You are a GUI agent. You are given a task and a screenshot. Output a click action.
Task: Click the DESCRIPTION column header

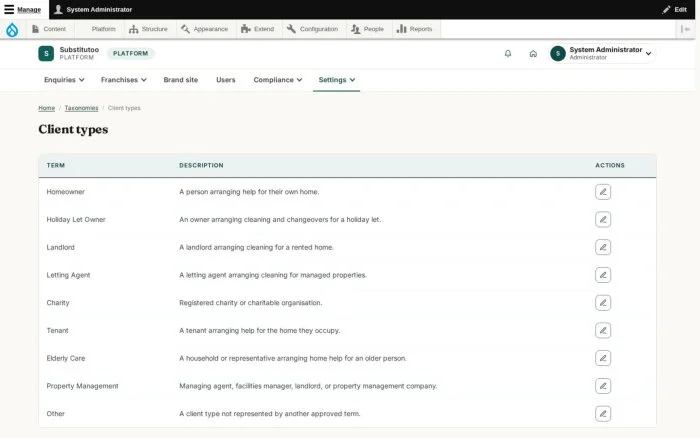201,165
